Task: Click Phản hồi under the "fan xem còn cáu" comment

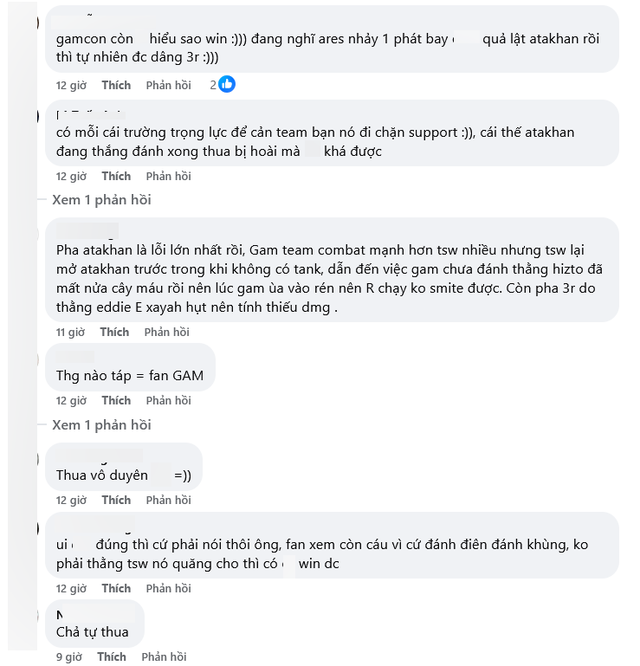Action: [x=168, y=589]
